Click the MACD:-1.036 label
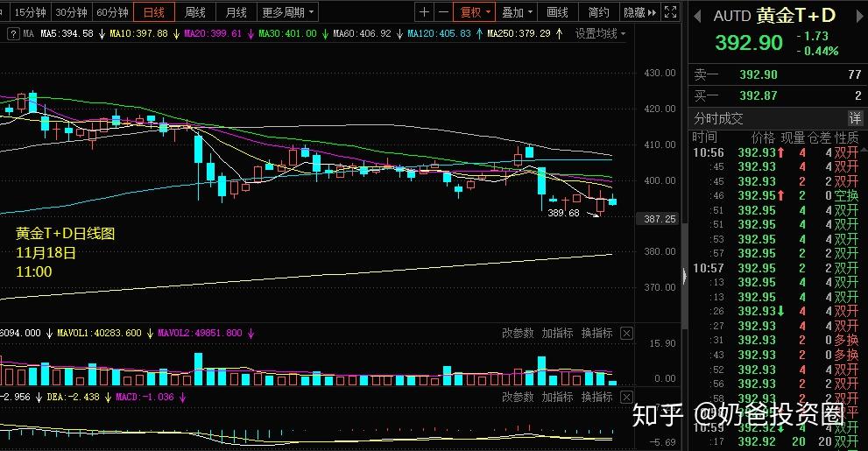868x451 pixels. coord(145,398)
